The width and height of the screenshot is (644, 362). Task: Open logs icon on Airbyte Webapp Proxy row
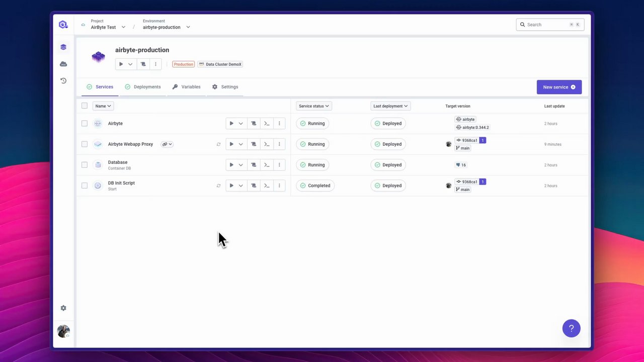click(254, 144)
